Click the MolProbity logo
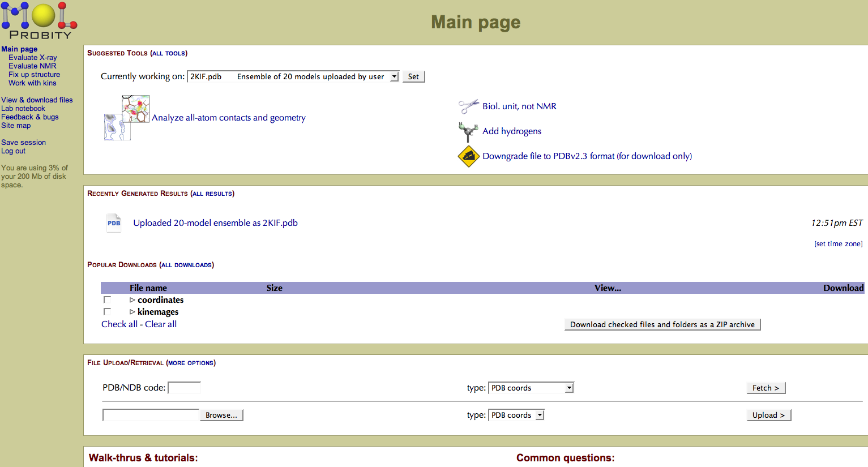 (x=39, y=21)
